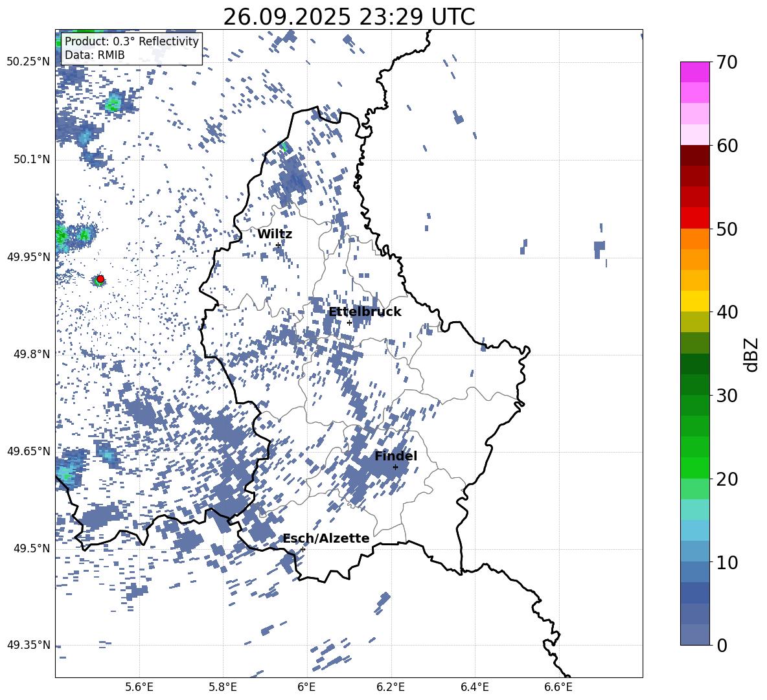The width and height of the screenshot is (767, 700).
Task: Click the 49.95°N latitude label
Action: tap(29, 257)
